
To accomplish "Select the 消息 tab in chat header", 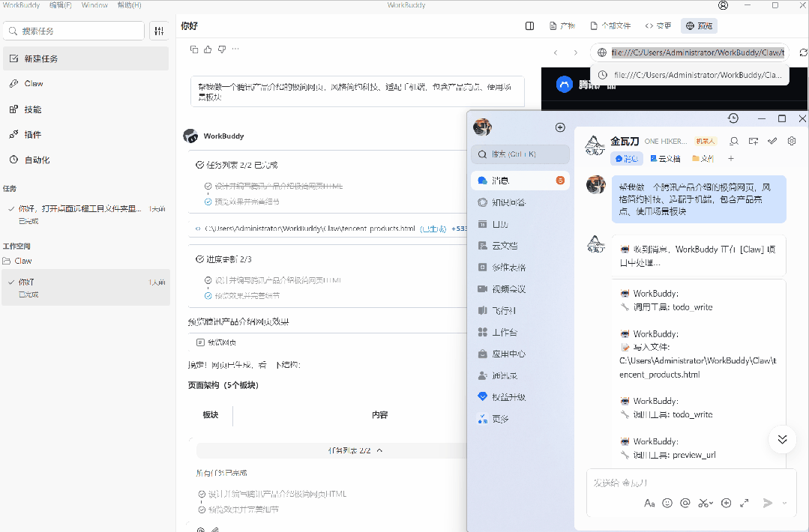I will [x=626, y=159].
